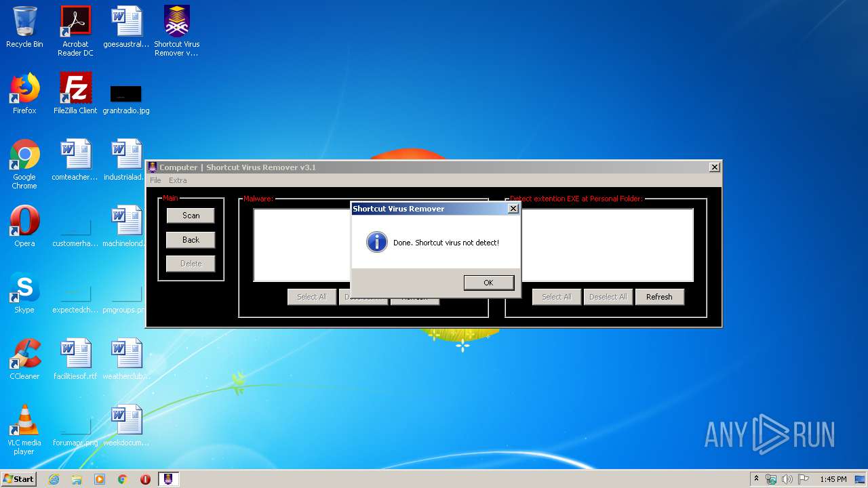Screen dimensions: 868x488
Task: Select Shortcut Virus Remover desktop shortcut
Action: click(177, 31)
